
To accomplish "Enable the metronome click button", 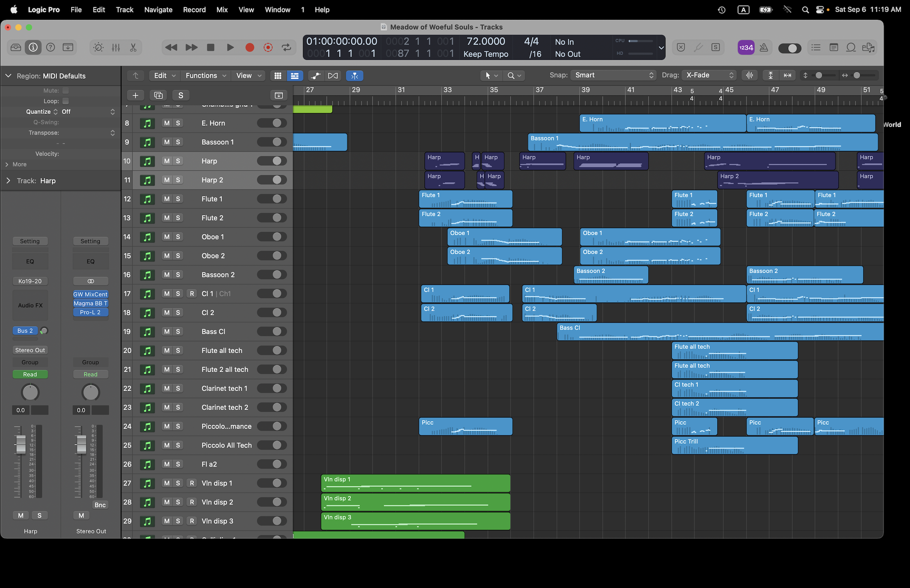I will pos(764,47).
